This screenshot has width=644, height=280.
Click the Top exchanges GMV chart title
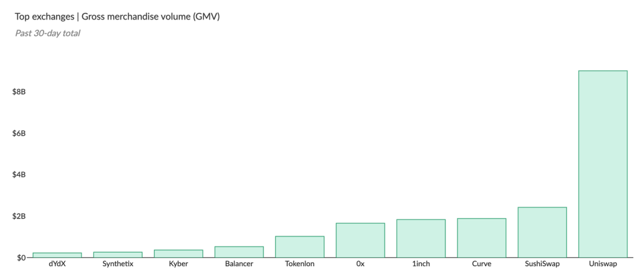point(117,17)
